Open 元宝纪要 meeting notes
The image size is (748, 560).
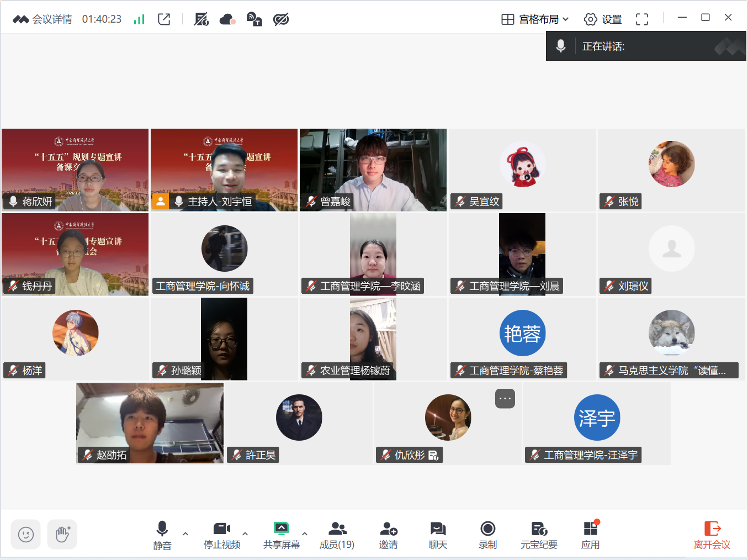pyautogui.click(x=539, y=535)
